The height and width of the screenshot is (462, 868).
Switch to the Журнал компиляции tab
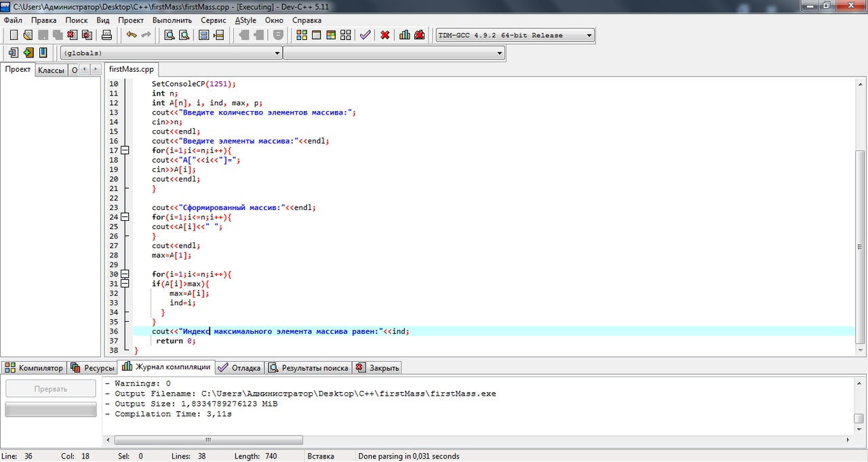click(x=166, y=367)
